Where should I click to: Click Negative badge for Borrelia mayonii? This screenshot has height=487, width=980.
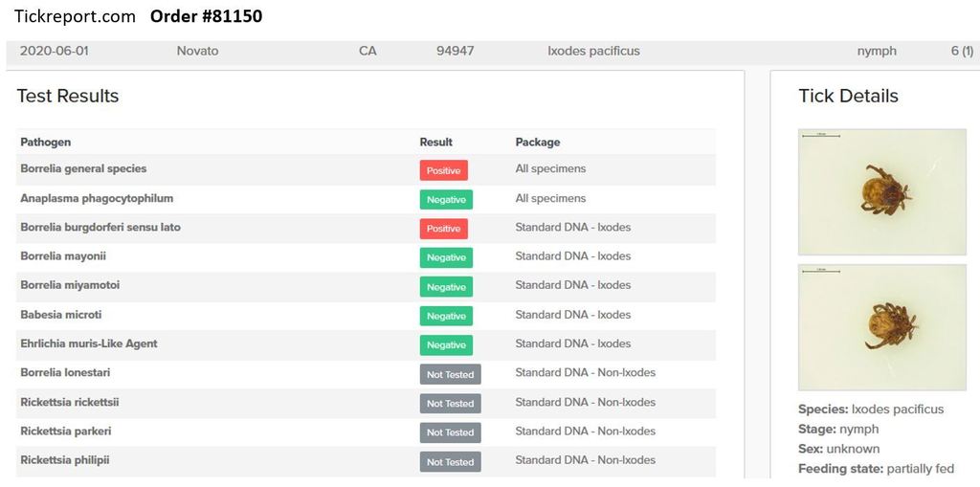click(x=446, y=257)
